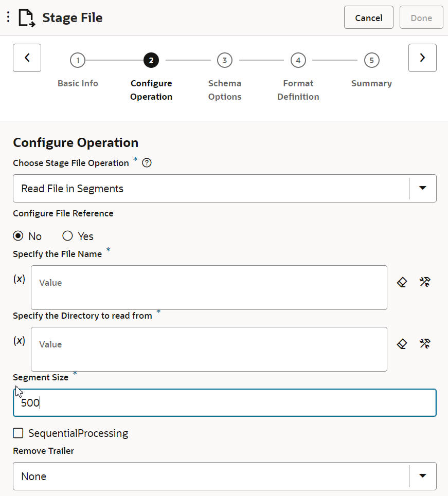Open developer tools icon for Directory field
448x496 pixels.
click(x=425, y=343)
